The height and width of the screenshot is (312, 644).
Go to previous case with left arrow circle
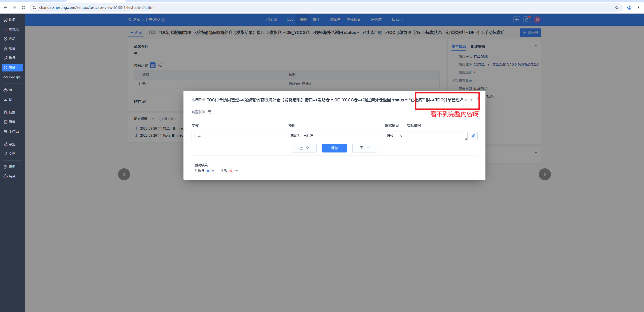click(124, 174)
